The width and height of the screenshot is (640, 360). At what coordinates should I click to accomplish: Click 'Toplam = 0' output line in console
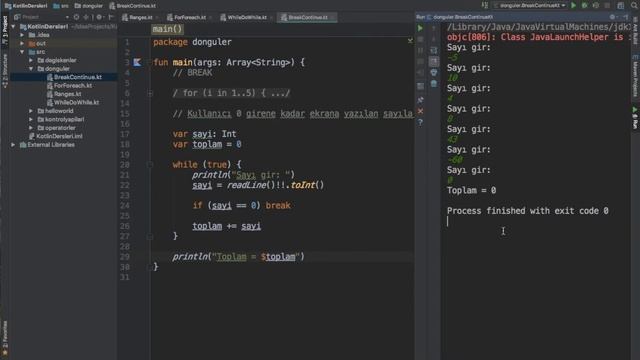[471, 191]
